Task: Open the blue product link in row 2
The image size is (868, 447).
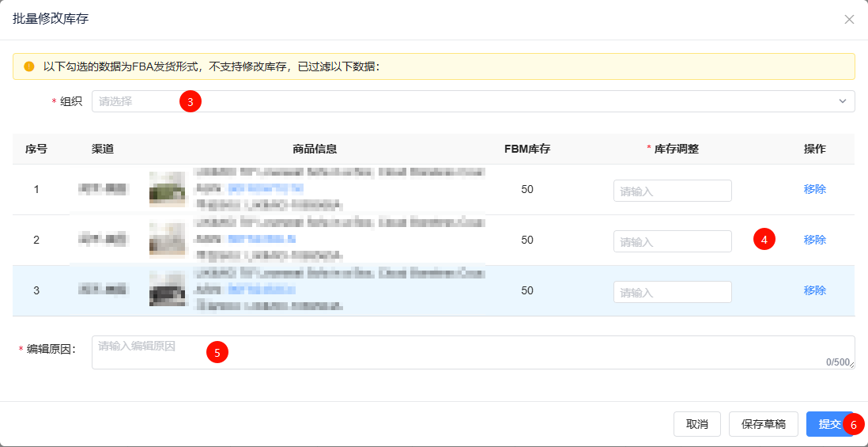Action: [x=261, y=239]
